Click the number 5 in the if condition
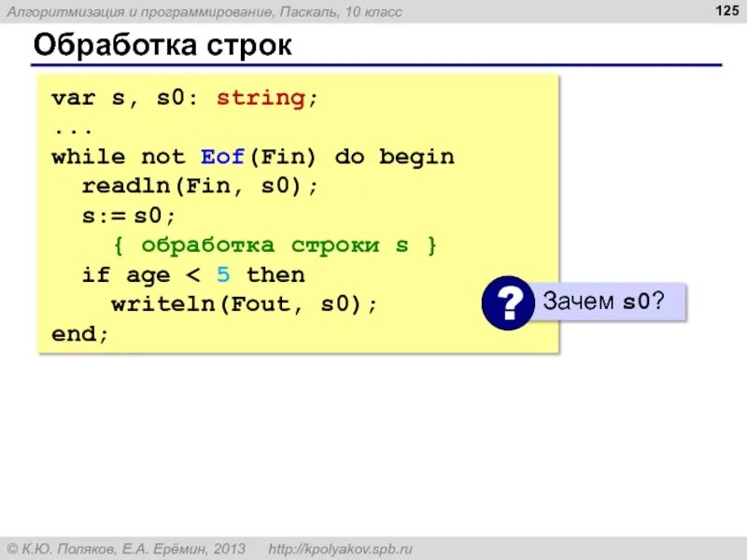This screenshot has width=747, height=560. click(223, 274)
